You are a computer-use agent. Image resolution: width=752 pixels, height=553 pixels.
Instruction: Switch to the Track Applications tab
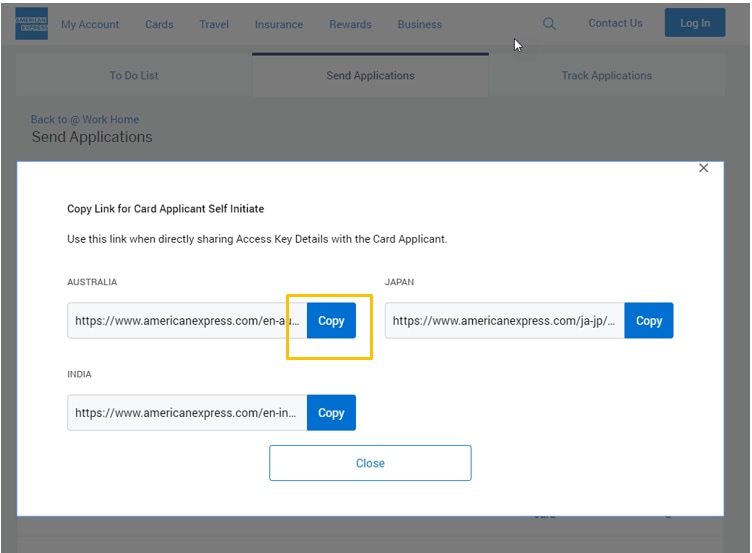pyautogui.click(x=606, y=76)
